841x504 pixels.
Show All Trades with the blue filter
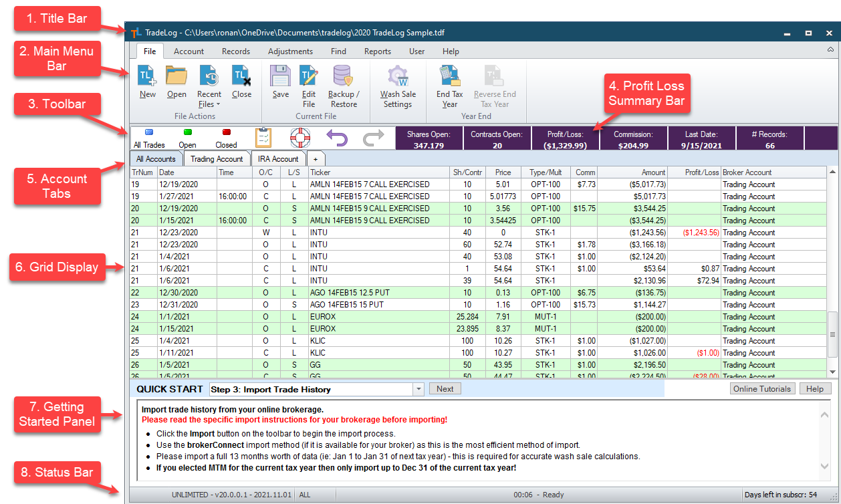pyautogui.click(x=149, y=138)
